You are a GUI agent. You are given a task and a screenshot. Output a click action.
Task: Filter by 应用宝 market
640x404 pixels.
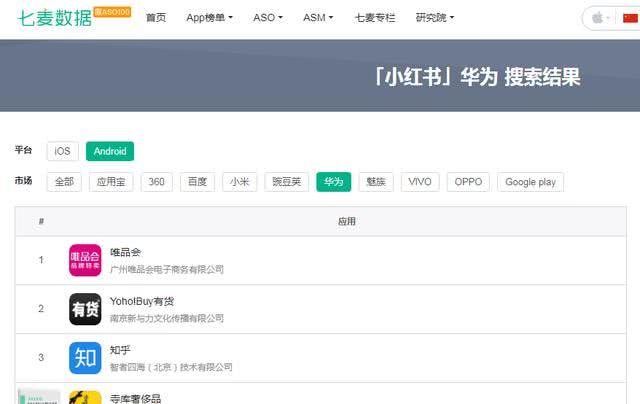(x=111, y=182)
